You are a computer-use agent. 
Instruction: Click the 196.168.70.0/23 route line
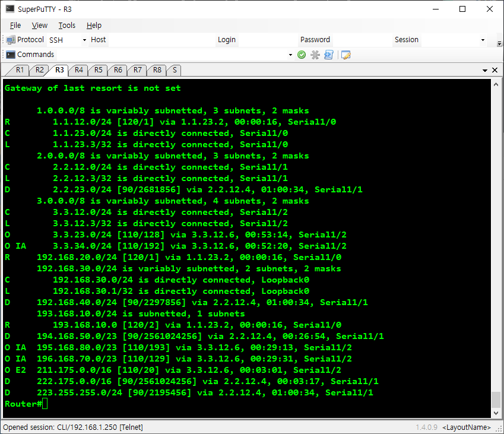coord(178,359)
